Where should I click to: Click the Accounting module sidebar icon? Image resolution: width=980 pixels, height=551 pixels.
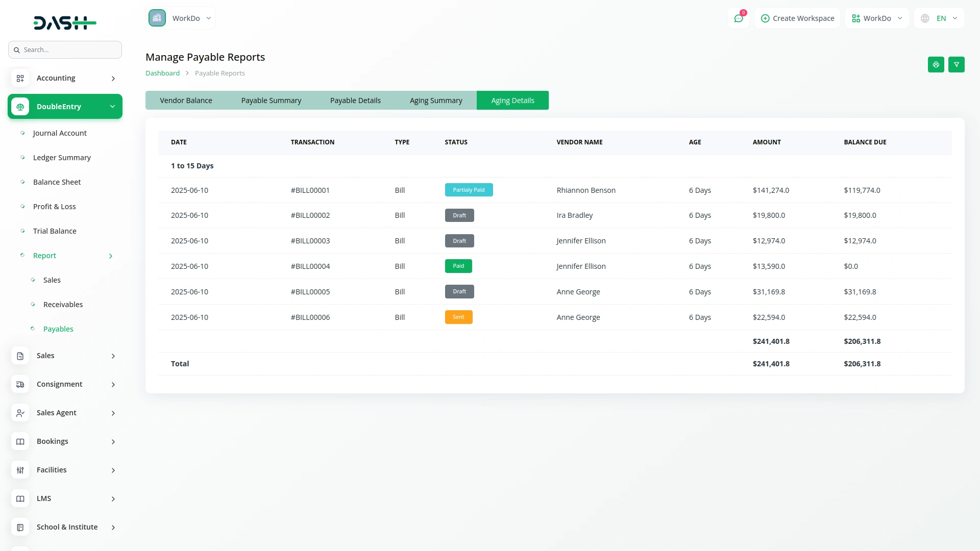coord(20,78)
